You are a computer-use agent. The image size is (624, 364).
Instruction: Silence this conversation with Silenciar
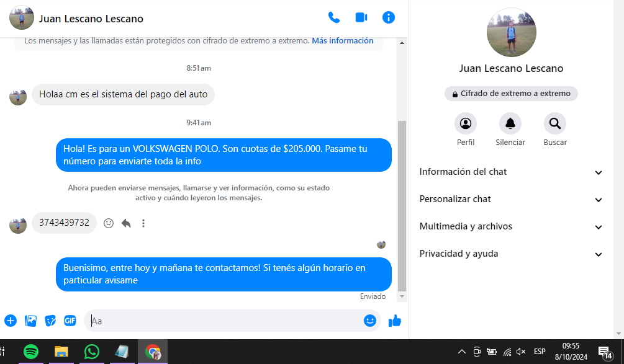click(510, 123)
